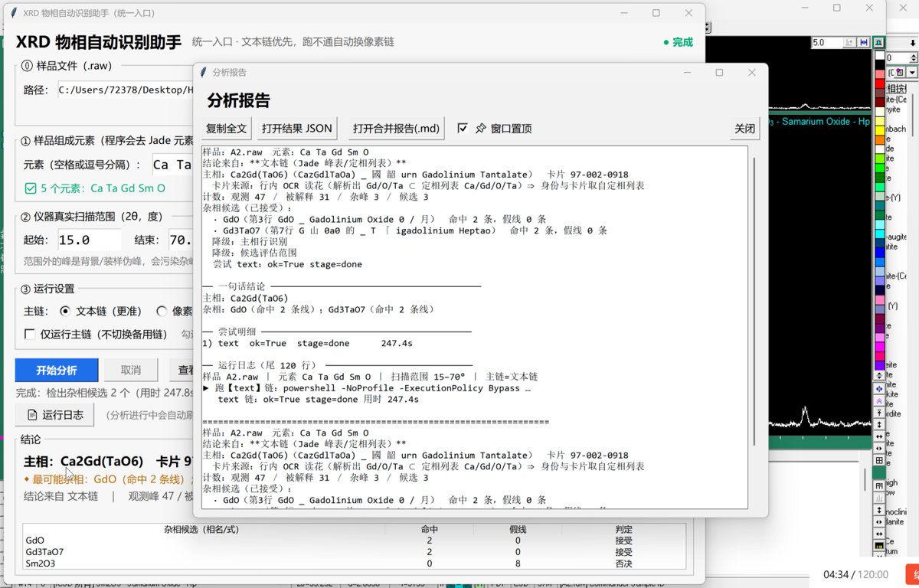Click the 命中 column header
Screen dimensions: 919x588
point(430,529)
